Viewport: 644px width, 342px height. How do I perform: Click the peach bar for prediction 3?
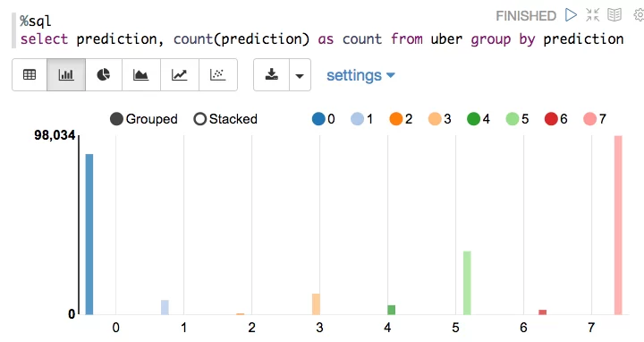(x=316, y=304)
